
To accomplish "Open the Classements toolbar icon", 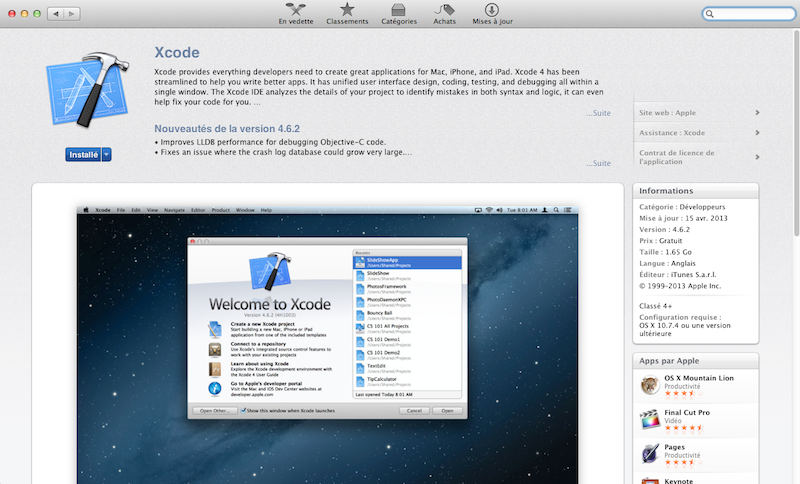I will click(346, 10).
